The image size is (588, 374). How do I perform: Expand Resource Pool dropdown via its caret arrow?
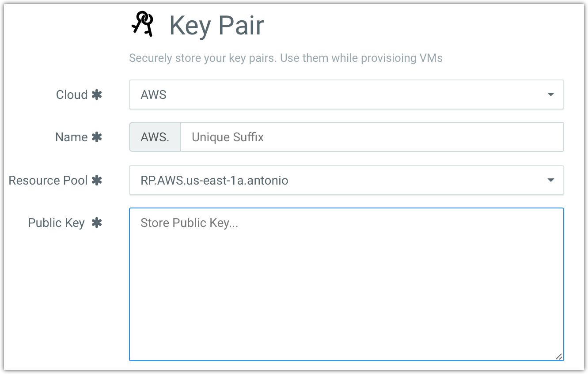550,180
